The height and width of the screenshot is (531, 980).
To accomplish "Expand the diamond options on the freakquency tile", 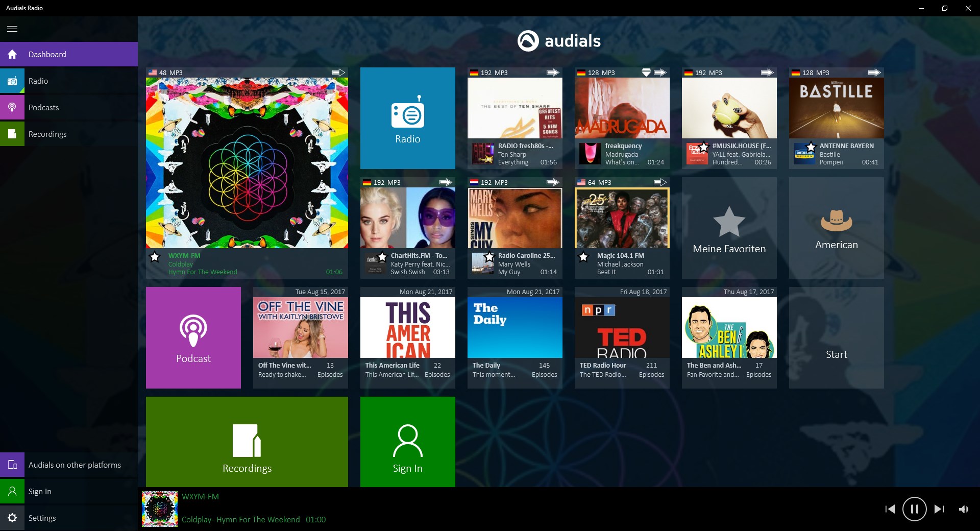I will pos(646,73).
